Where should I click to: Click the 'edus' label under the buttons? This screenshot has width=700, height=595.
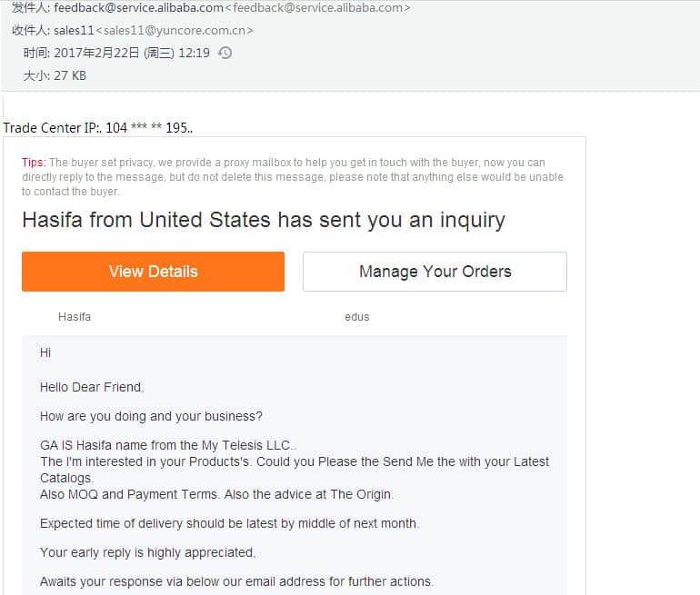pos(356,317)
